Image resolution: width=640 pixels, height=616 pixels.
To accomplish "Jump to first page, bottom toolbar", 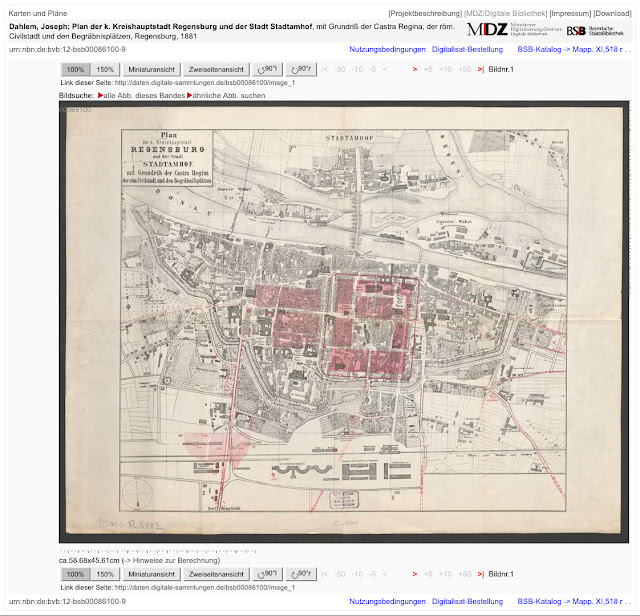I will 324,574.
